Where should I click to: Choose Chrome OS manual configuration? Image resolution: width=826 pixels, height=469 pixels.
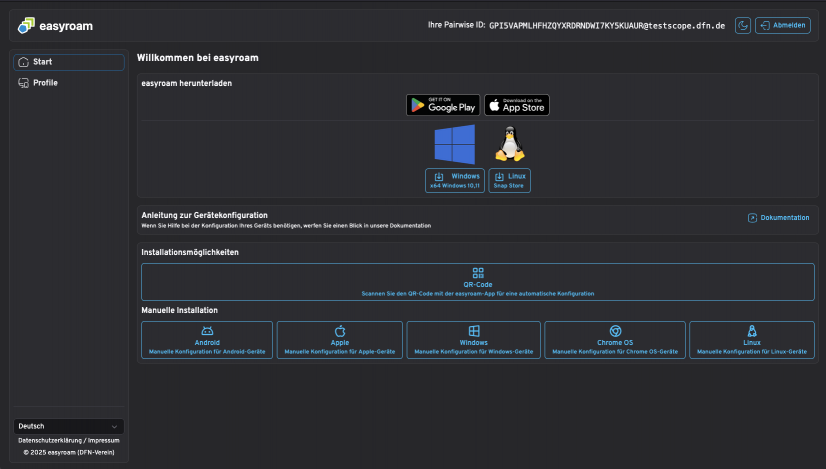coord(615,340)
